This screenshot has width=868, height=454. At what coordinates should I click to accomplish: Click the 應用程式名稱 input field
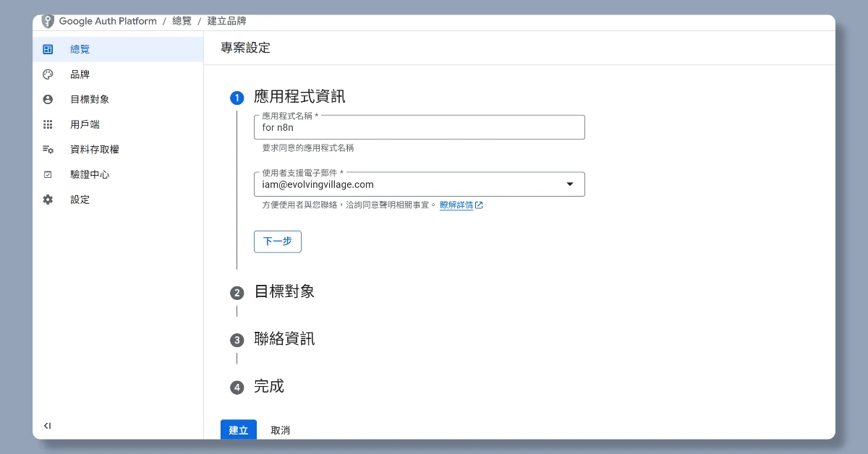[419, 127]
